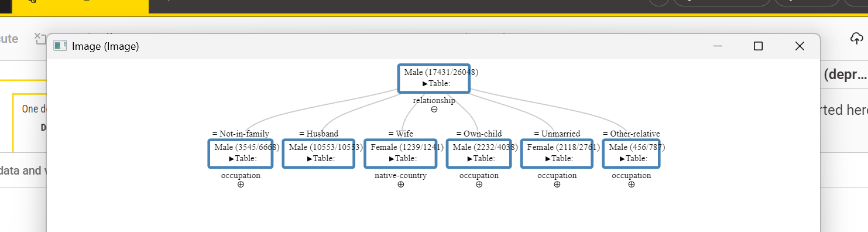Expand occupation under the Unmarried branch
The image size is (868, 232).
tap(557, 185)
